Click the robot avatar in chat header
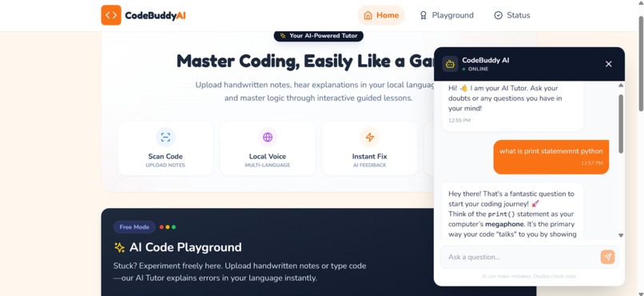644x296 pixels. [450, 64]
